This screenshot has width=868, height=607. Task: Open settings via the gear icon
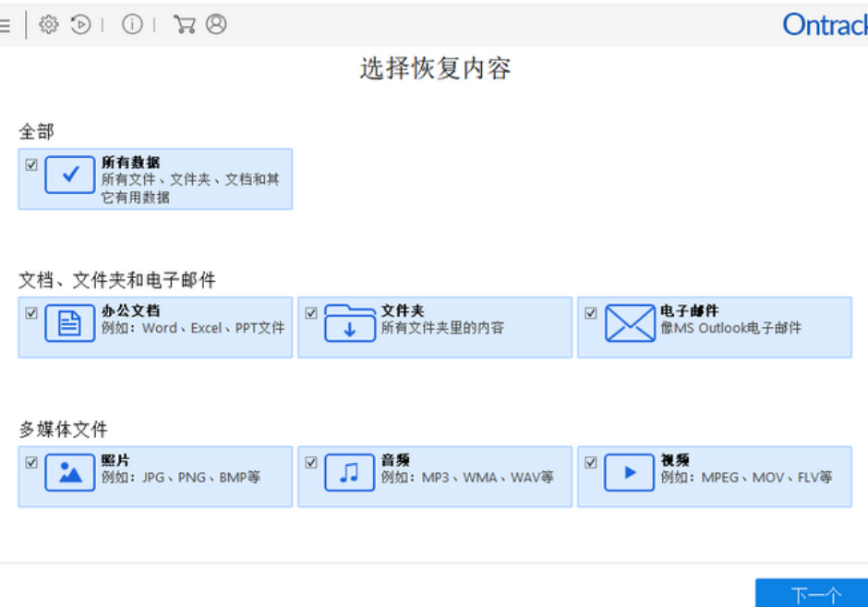point(48,25)
